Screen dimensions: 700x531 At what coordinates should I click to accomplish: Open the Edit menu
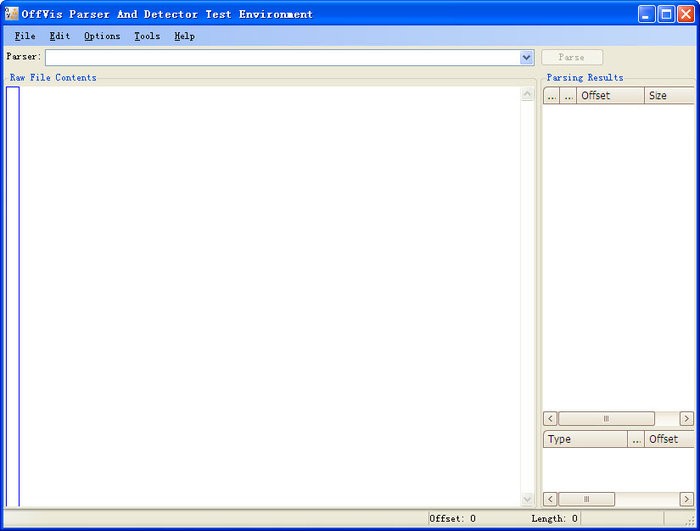coord(60,36)
